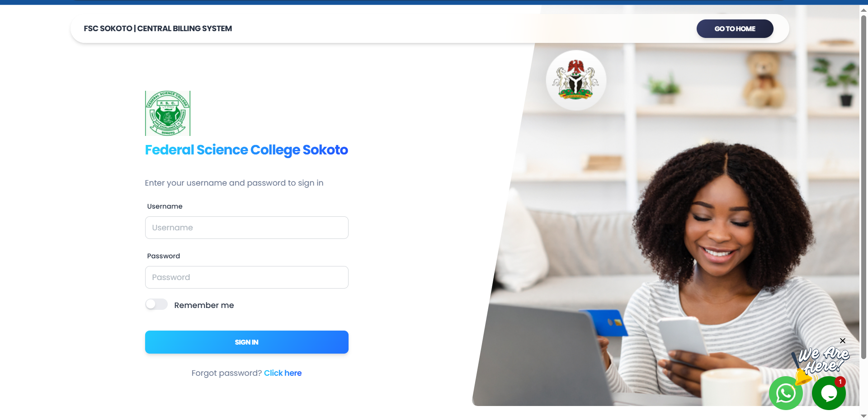Open the 'Click here' forgot password link
Image resolution: width=868 pixels, height=420 pixels.
(x=283, y=373)
